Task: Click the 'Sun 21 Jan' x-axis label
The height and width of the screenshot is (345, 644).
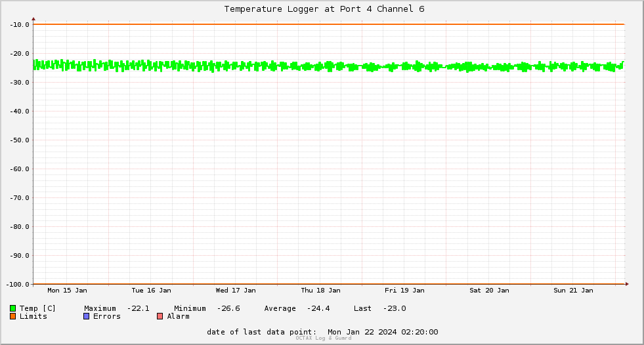Action: tap(573, 291)
